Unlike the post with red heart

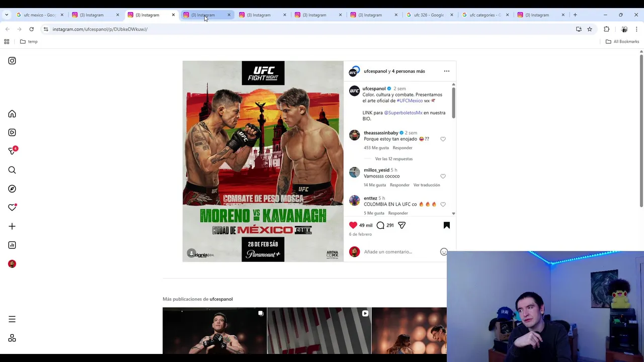point(353,225)
